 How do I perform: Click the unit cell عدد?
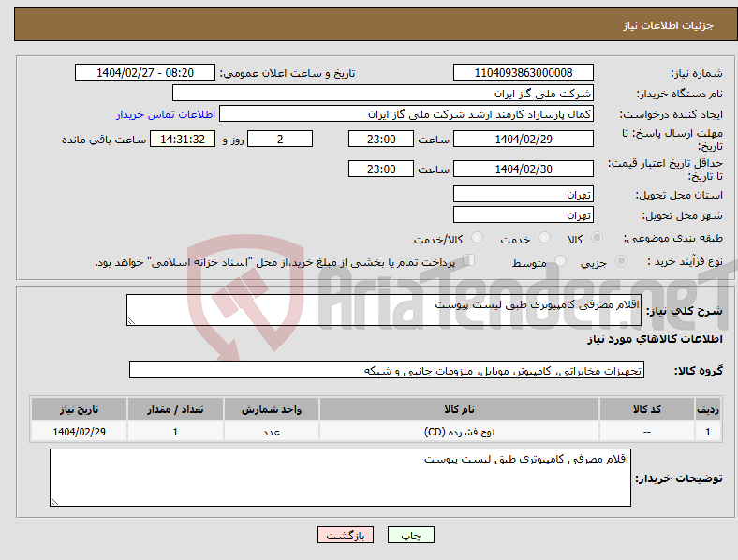click(272, 431)
